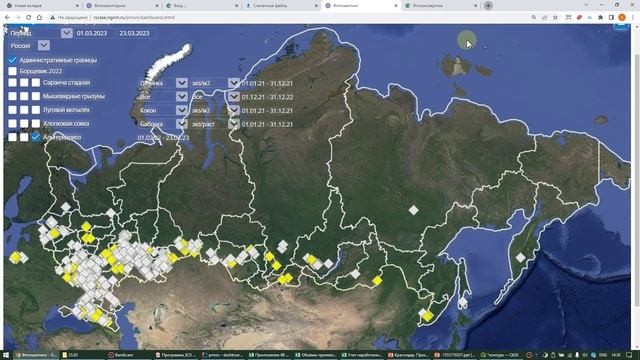This screenshot has height=360, width=640.
Task: Open the Chrome three-dot menu
Action: [633, 18]
